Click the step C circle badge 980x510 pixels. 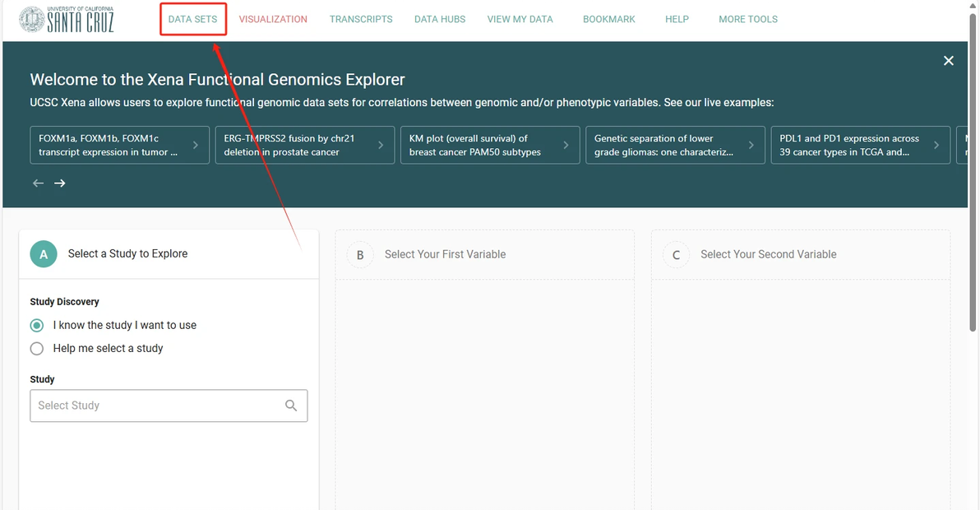[x=676, y=255]
